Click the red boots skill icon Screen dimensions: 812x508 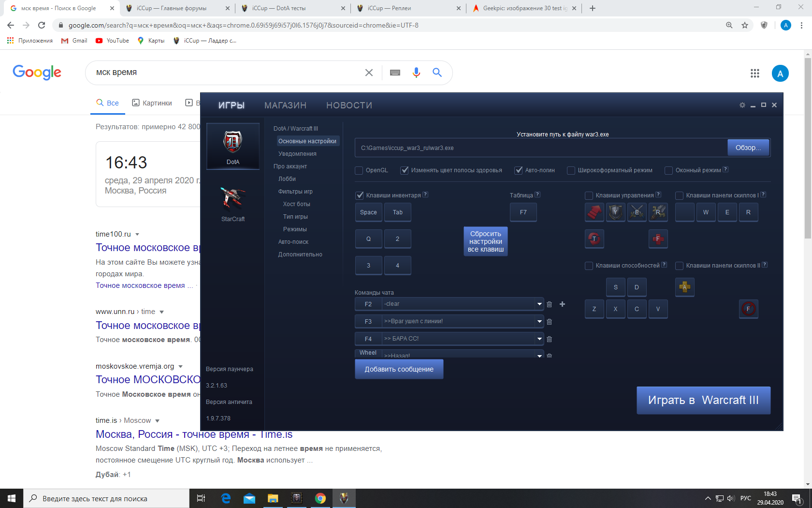pos(594,212)
